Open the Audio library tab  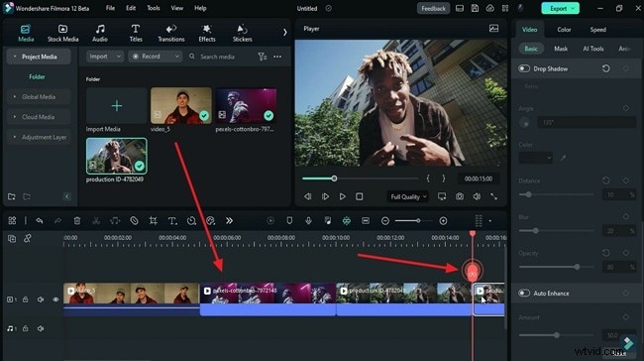point(100,33)
